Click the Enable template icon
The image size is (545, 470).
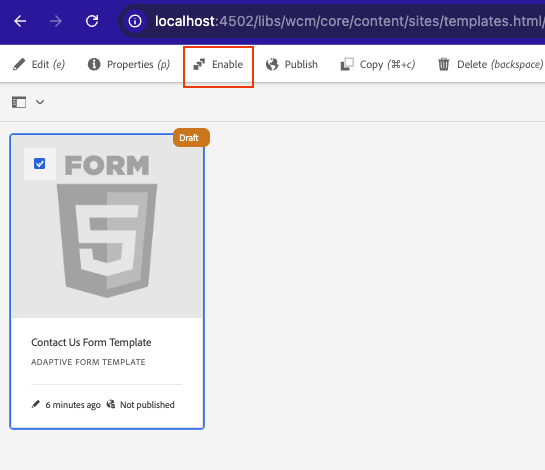(x=199, y=64)
